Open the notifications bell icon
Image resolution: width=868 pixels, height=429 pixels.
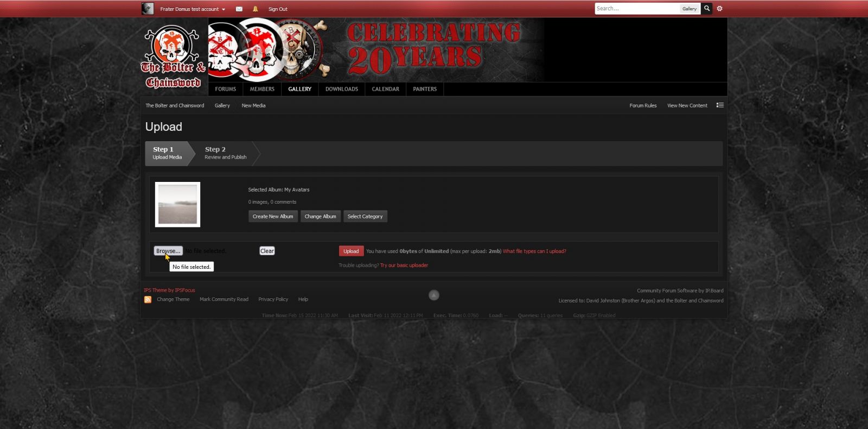click(255, 9)
